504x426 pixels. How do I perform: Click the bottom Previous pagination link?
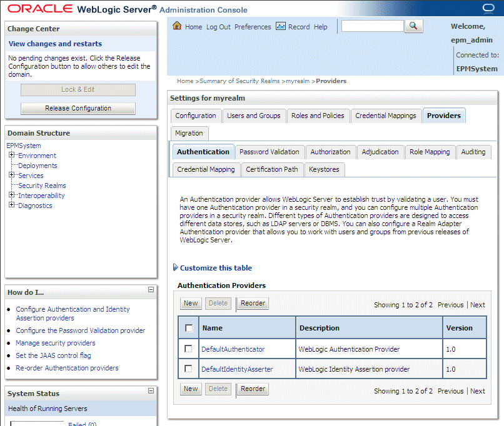(x=451, y=391)
